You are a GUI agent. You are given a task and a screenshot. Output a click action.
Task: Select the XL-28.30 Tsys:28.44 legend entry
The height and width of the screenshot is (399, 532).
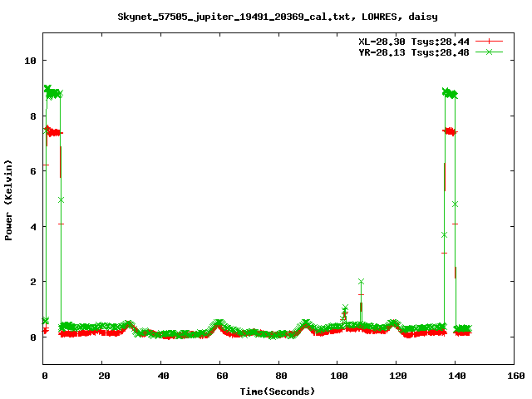[414, 42]
